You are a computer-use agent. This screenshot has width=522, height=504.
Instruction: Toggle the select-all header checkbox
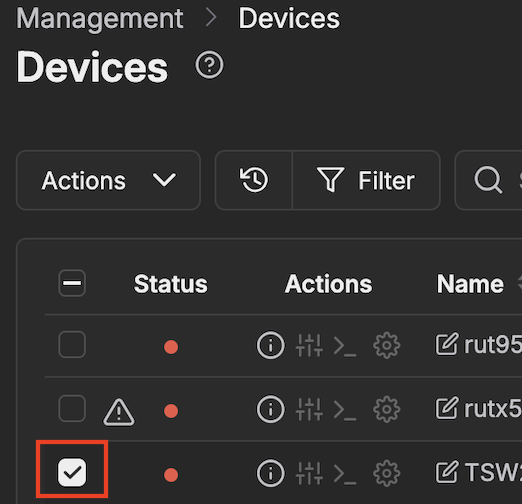[x=72, y=283]
